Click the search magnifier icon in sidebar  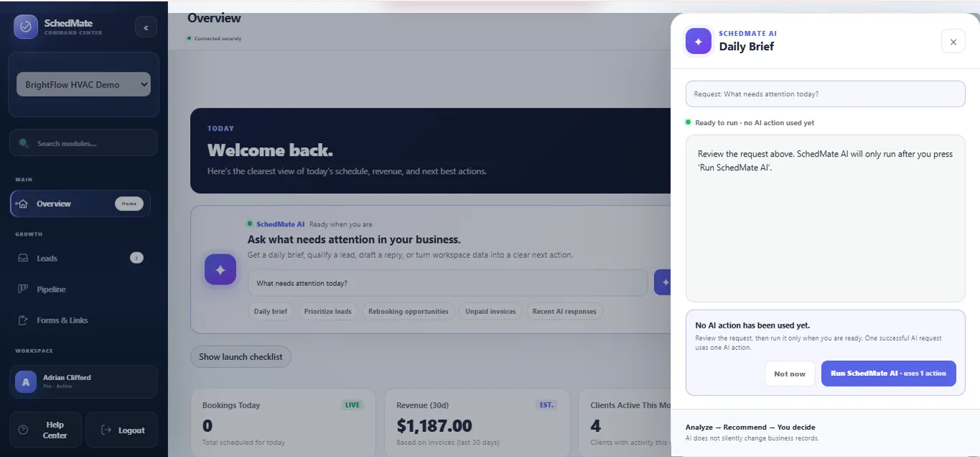coord(24,143)
